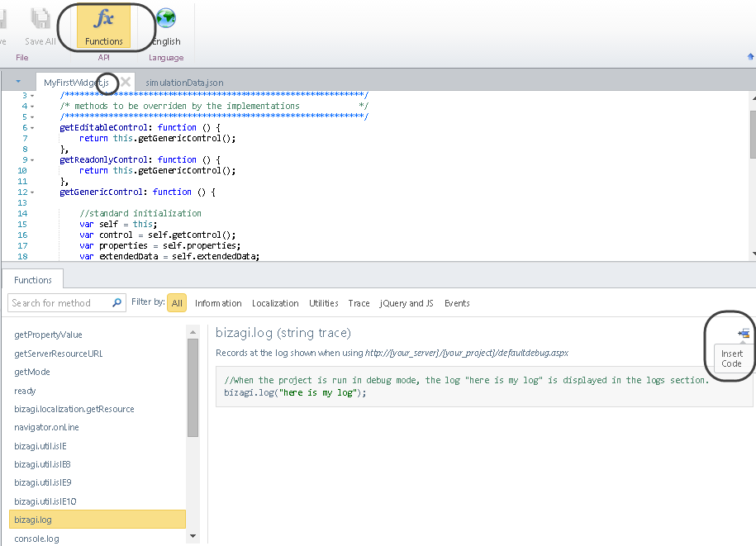This screenshot has width=756, height=546.
Task: Select the highlighted bizagi.log function
Action: 97,520
